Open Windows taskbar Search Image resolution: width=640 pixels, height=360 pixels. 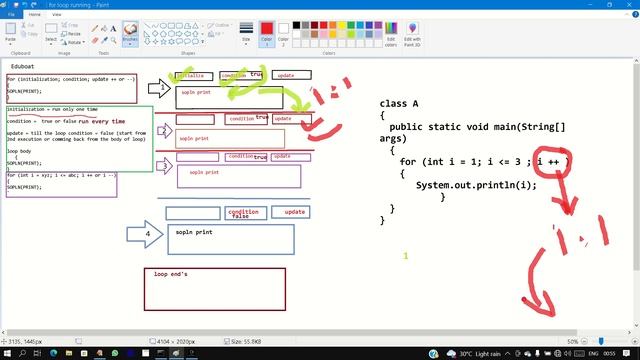[x=22, y=353]
